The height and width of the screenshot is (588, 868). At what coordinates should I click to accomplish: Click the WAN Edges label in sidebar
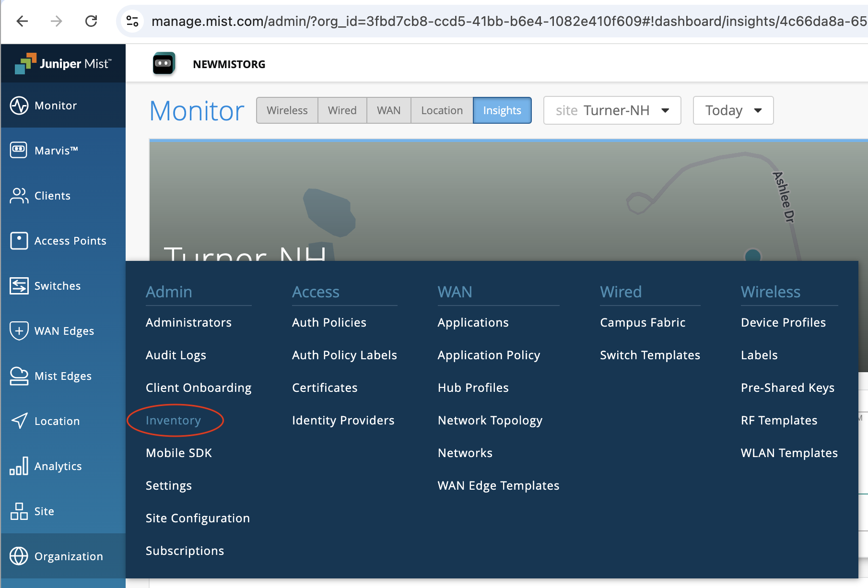64,331
